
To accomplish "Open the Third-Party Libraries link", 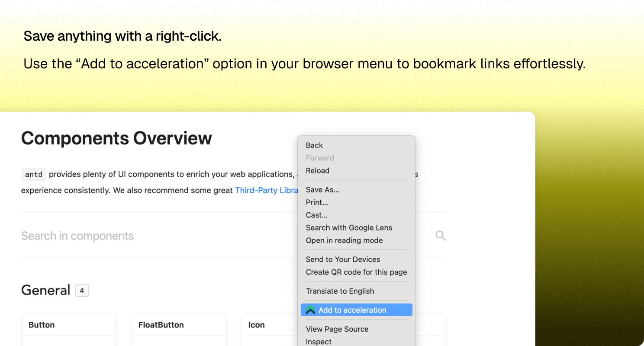I will pos(267,190).
